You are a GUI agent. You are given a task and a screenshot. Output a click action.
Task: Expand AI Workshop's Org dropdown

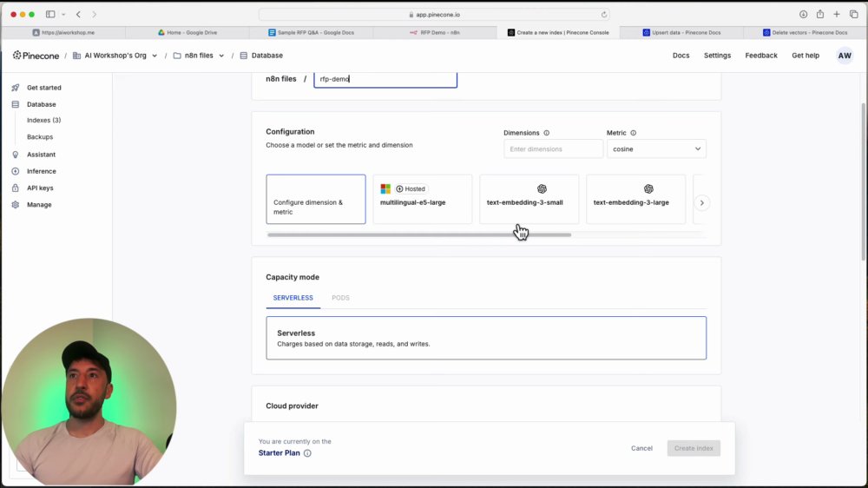point(155,56)
